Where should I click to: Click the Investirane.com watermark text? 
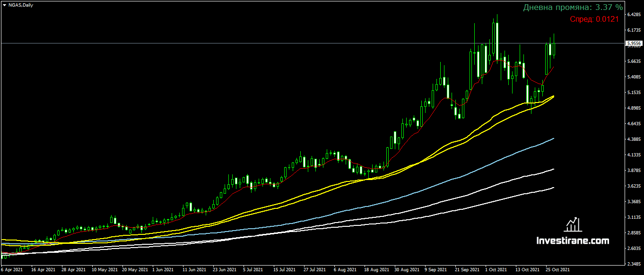(573, 241)
